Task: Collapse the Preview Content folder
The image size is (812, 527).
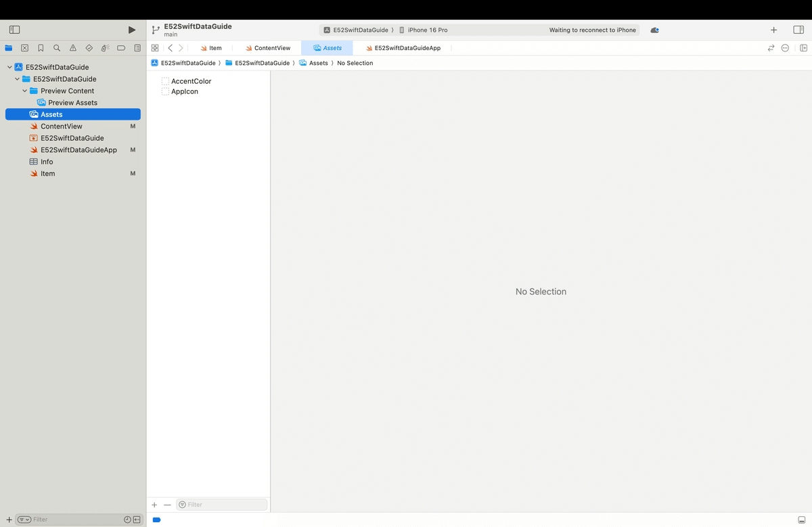Action: point(25,91)
